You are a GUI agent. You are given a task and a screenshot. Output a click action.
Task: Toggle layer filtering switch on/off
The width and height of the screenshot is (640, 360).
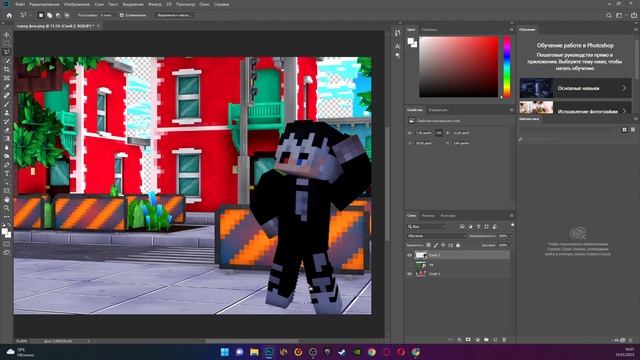512,225
